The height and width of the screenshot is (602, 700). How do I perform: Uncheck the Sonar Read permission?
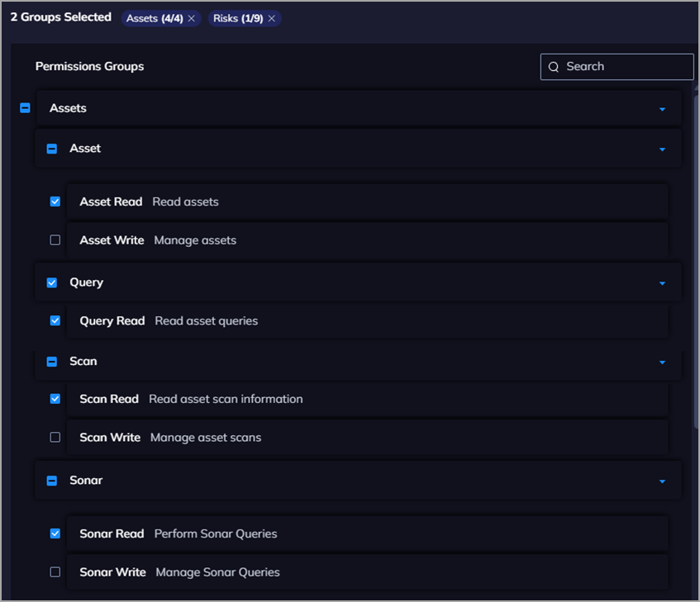pyautogui.click(x=55, y=533)
